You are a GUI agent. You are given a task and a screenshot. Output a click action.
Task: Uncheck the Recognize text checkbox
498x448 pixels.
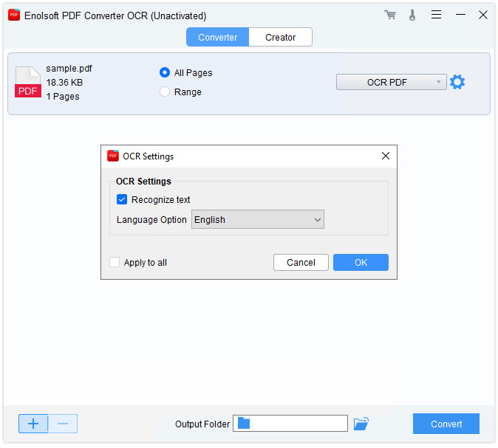tap(122, 199)
